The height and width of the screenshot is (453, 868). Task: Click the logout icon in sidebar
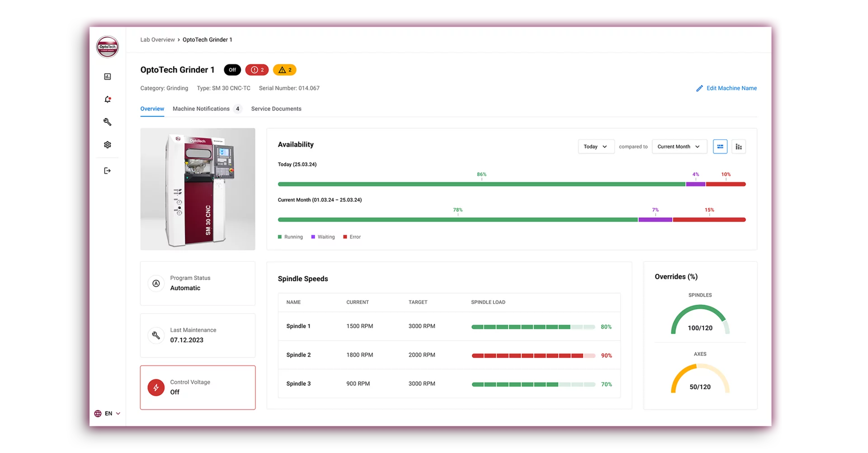coord(108,171)
